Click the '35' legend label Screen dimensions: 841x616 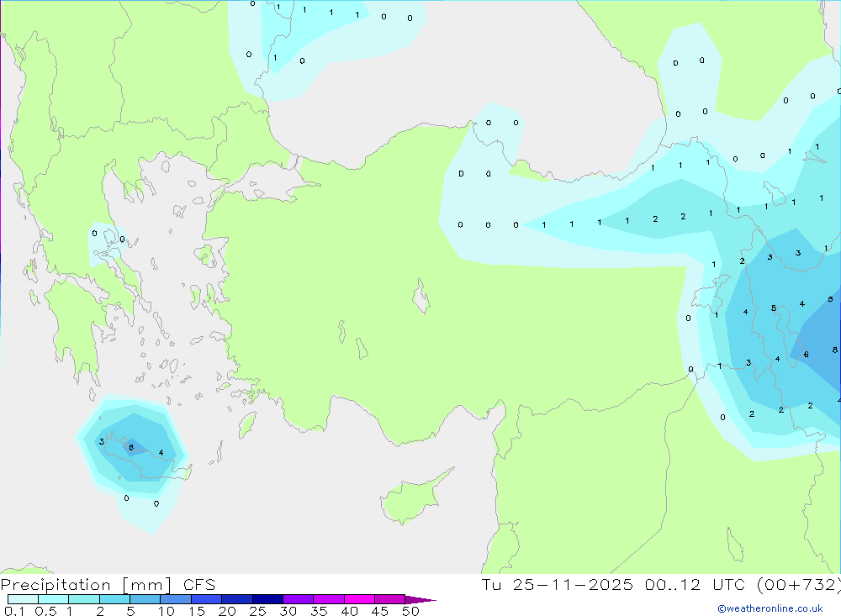coord(319,611)
